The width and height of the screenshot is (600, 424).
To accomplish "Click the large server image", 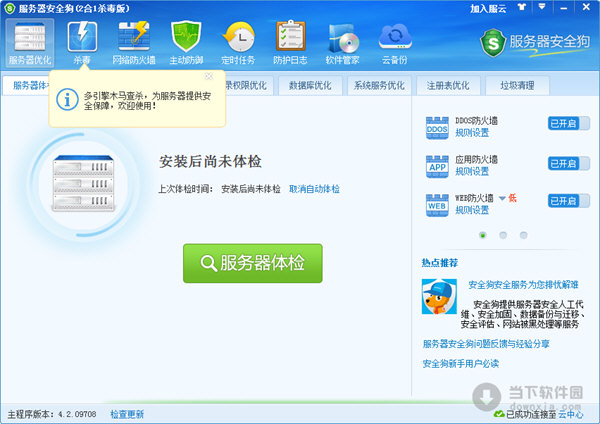I will (83, 184).
